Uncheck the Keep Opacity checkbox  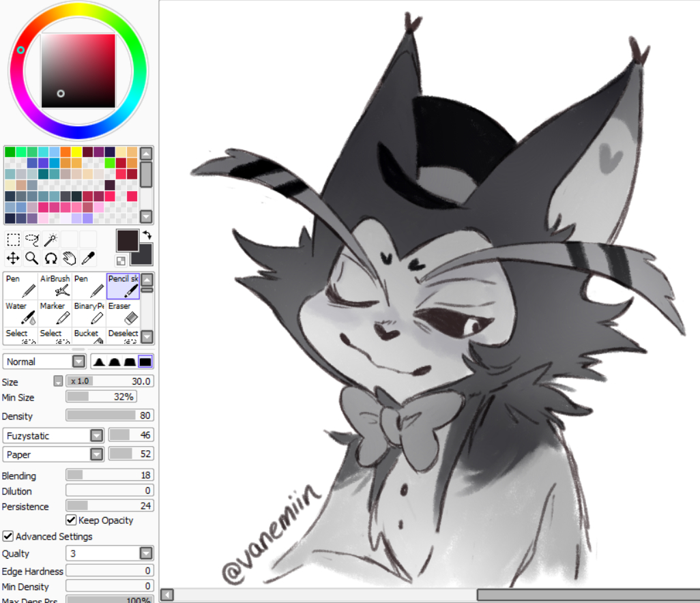coord(71,520)
